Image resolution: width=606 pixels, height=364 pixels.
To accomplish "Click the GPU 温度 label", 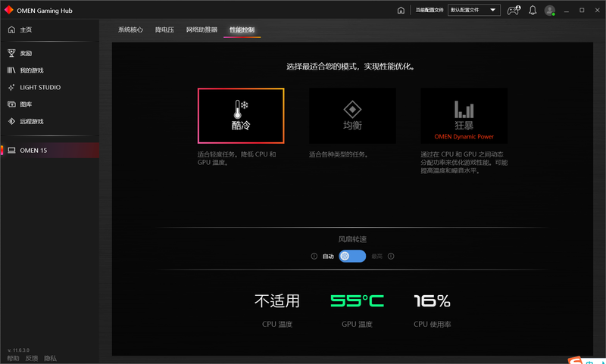I will click(x=357, y=324).
